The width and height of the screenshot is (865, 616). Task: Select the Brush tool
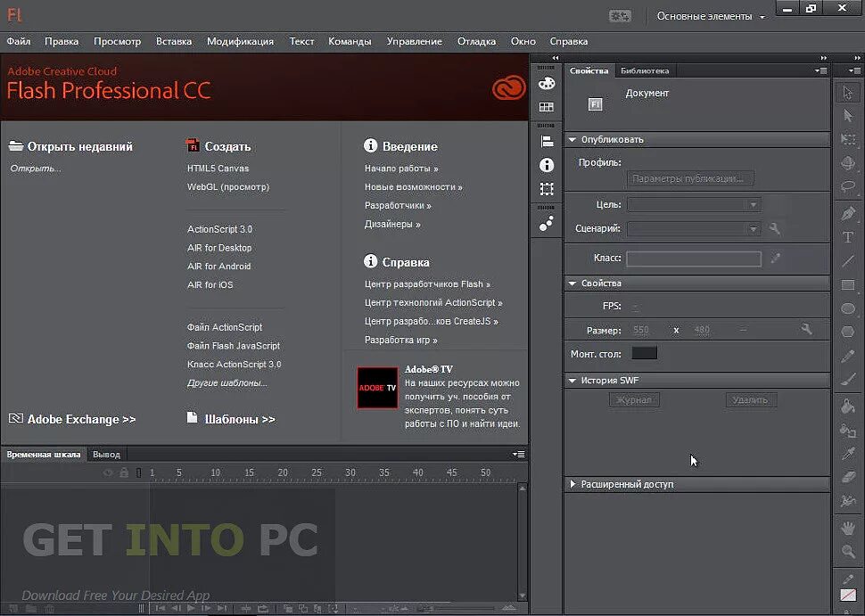[x=848, y=380]
